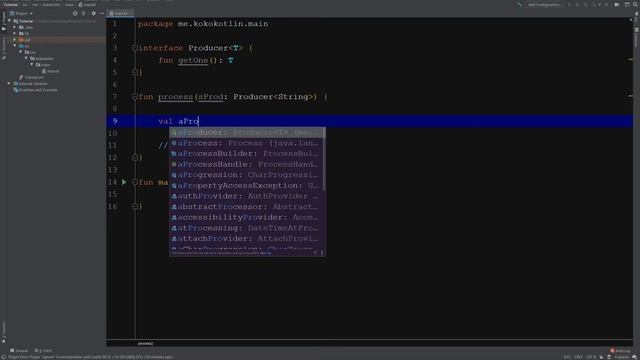Open Structure tool window side tab
The width and height of the screenshot is (640, 360).
point(4,48)
